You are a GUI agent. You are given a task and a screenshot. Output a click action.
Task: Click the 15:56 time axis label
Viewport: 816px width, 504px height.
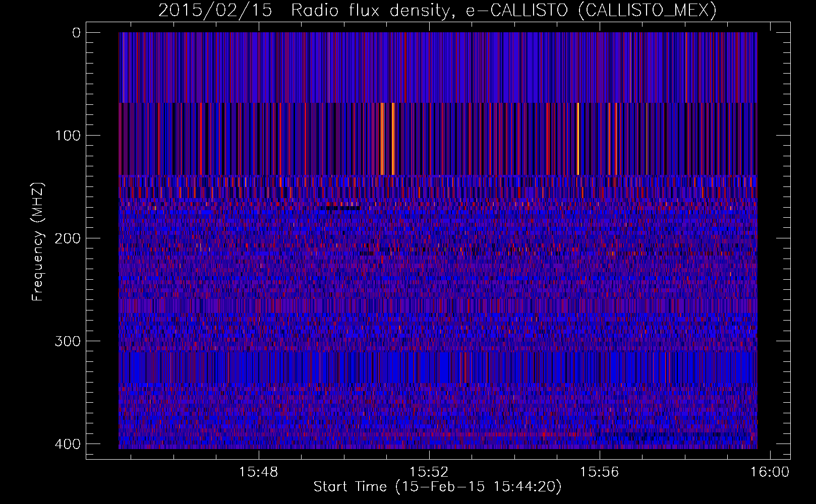pos(599,472)
